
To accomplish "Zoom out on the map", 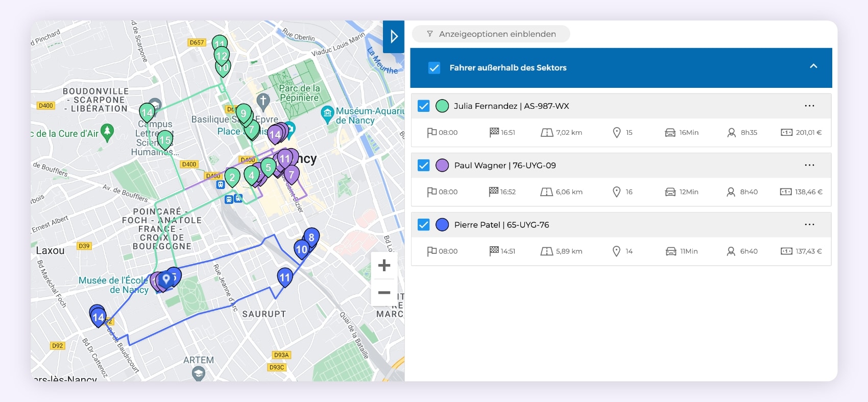I will coord(384,293).
